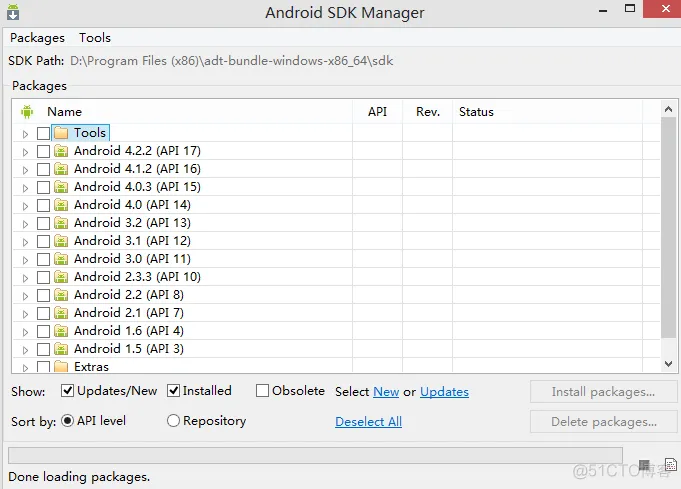Image resolution: width=681 pixels, height=489 pixels.
Task: Click the Android SDK Manager title bar icon
Action: 13,12
